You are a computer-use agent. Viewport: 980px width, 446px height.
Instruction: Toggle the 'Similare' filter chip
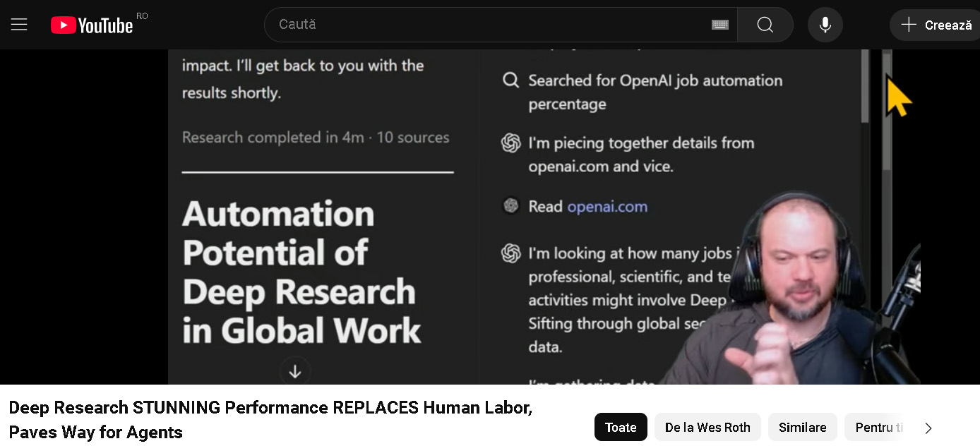click(x=802, y=427)
